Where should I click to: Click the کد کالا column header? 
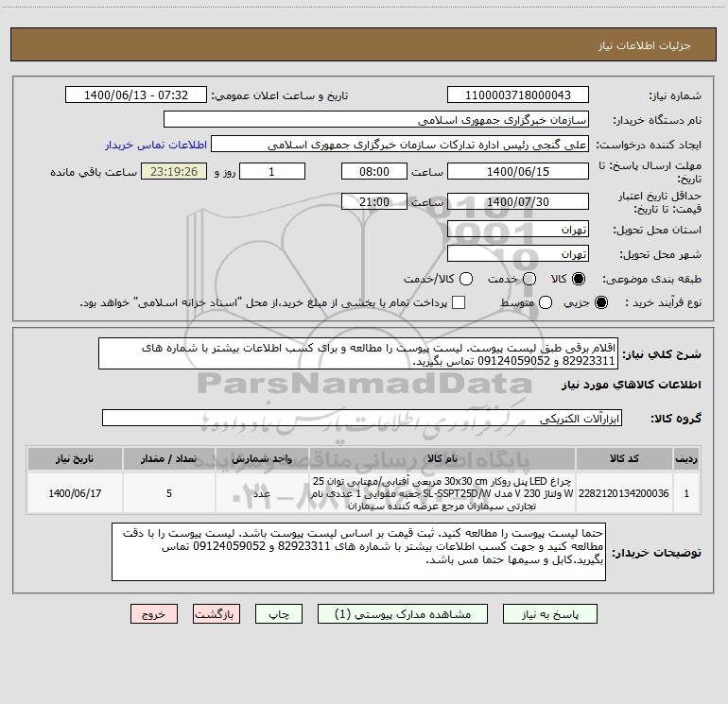pyautogui.click(x=624, y=458)
